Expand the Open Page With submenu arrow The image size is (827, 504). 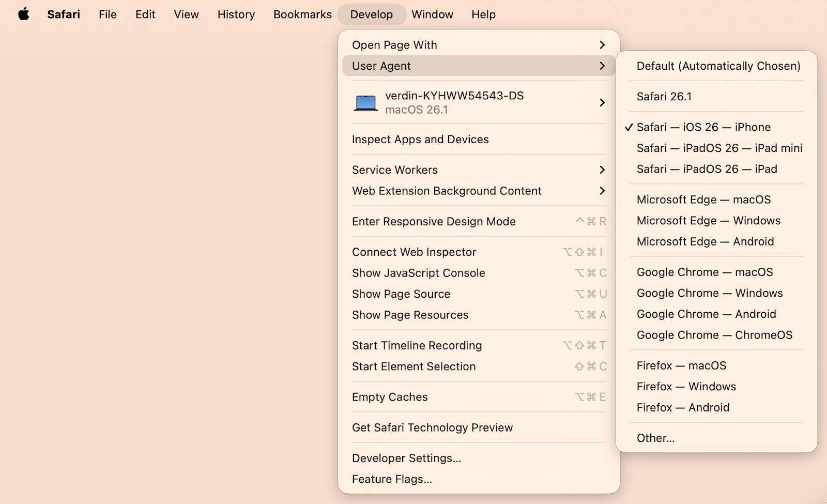click(602, 45)
